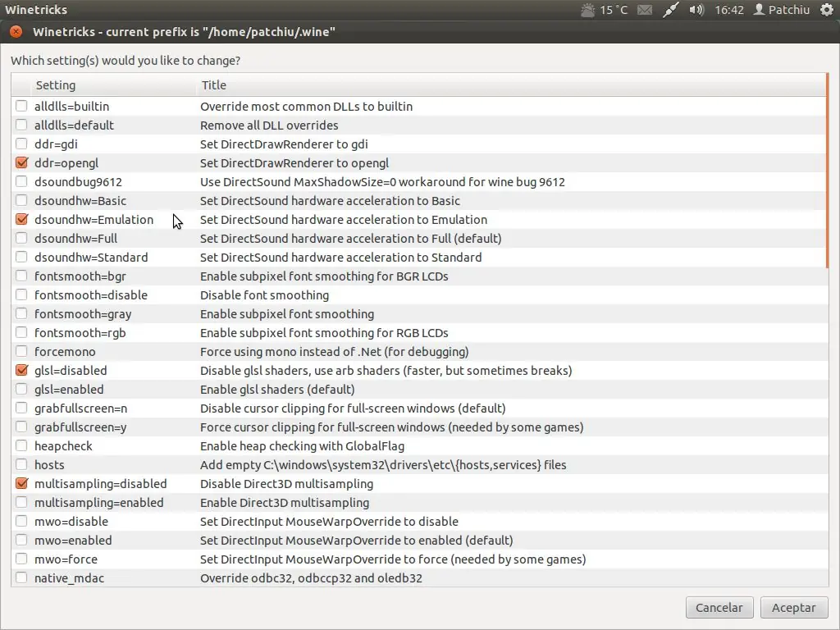This screenshot has height=630, width=840.
Task: Enable the mwo=force checkbox
Action: coord(21,559)
